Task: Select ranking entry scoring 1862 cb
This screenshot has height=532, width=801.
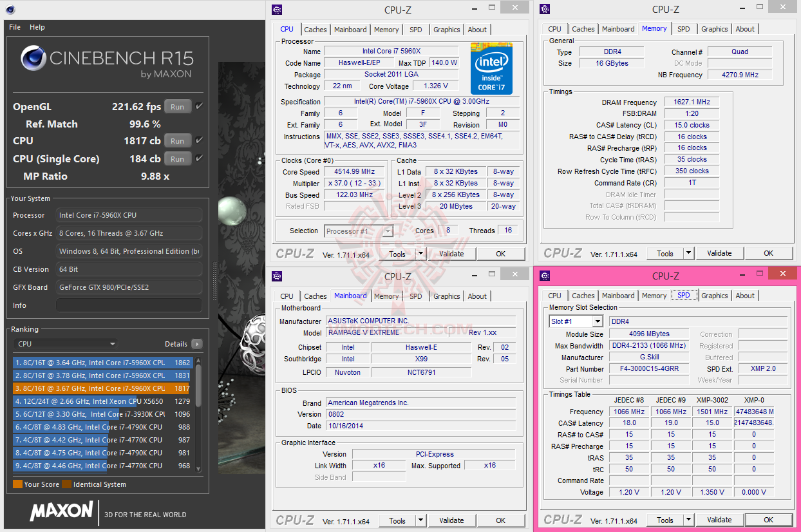Action: click(102, 363)
